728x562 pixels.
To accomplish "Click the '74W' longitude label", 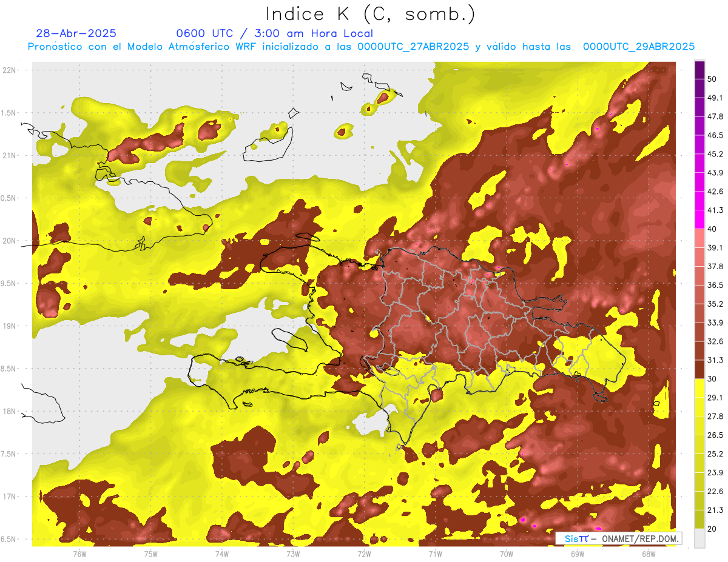I will 222,554.
